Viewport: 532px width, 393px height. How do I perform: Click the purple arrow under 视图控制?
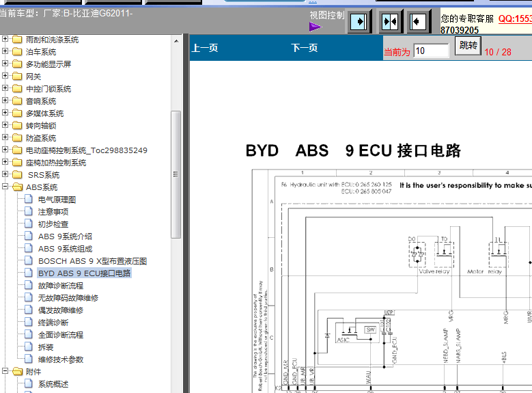tap(316, 27)
